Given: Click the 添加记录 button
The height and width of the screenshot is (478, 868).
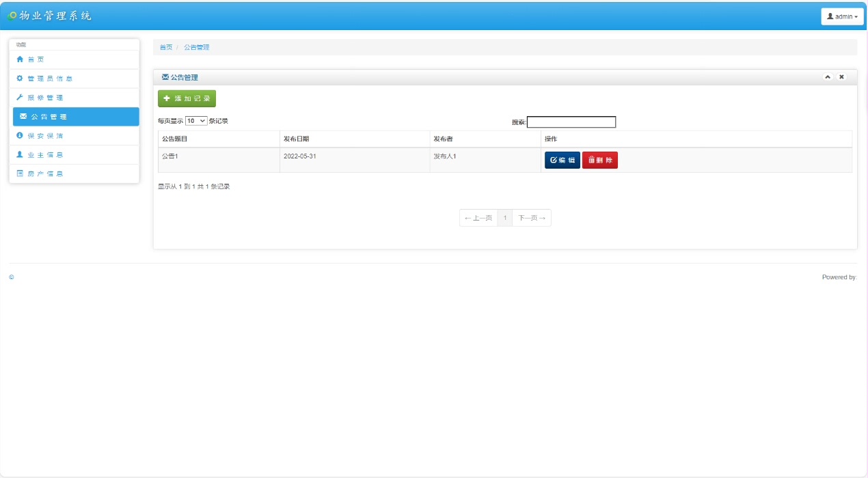Looking at the screenshot, I should click(187, 98).
